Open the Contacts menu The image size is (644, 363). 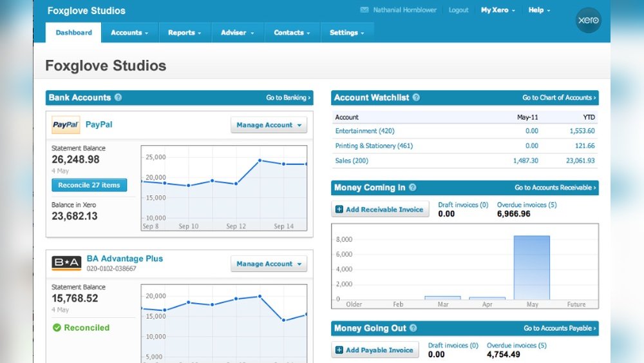pos(292,33)
